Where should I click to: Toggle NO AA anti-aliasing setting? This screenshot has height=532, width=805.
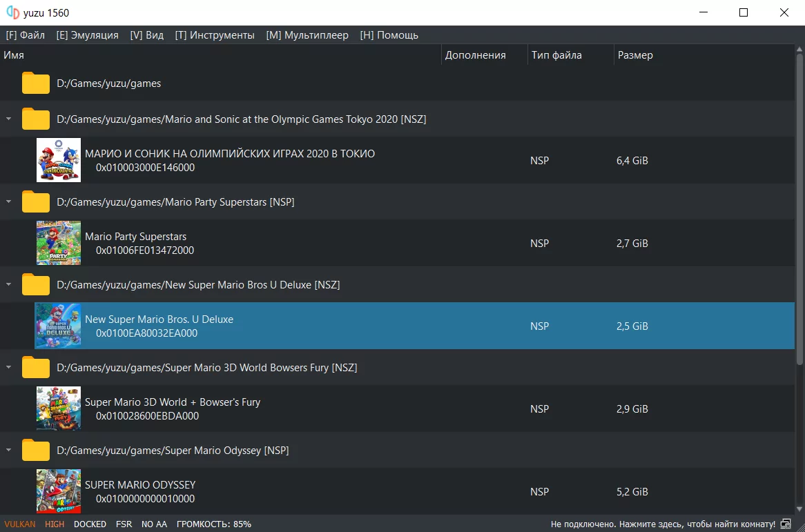coord(154,524)
